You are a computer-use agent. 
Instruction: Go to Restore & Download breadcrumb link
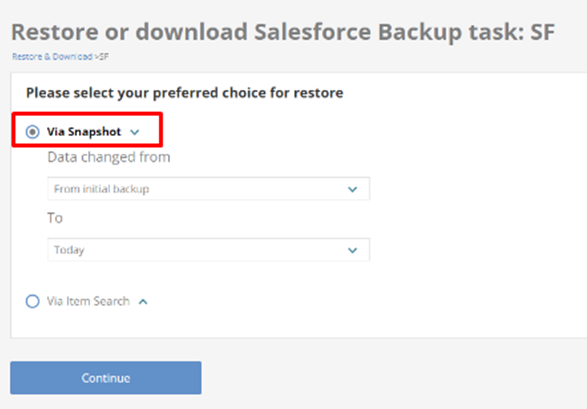[x=52, y=57]
